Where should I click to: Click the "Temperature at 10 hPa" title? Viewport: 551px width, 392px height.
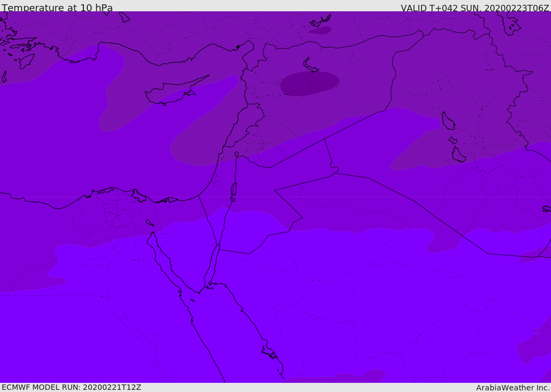57,8
